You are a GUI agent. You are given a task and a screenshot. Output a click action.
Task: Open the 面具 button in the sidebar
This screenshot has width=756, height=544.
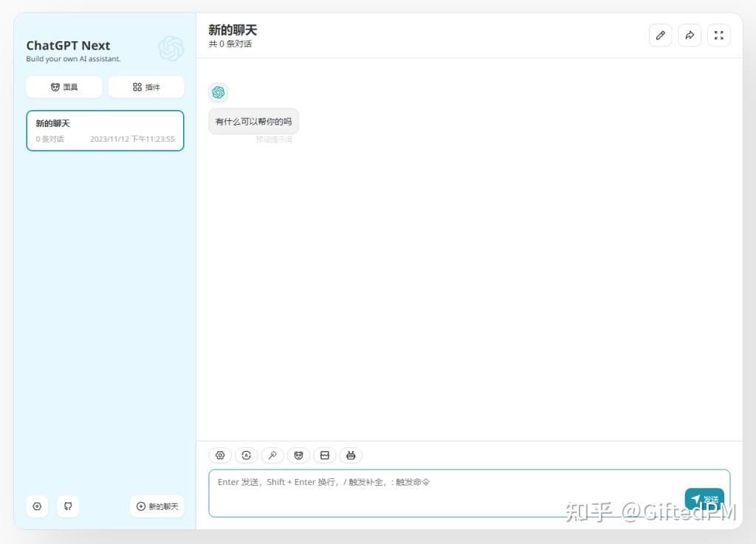coord(64,86)
